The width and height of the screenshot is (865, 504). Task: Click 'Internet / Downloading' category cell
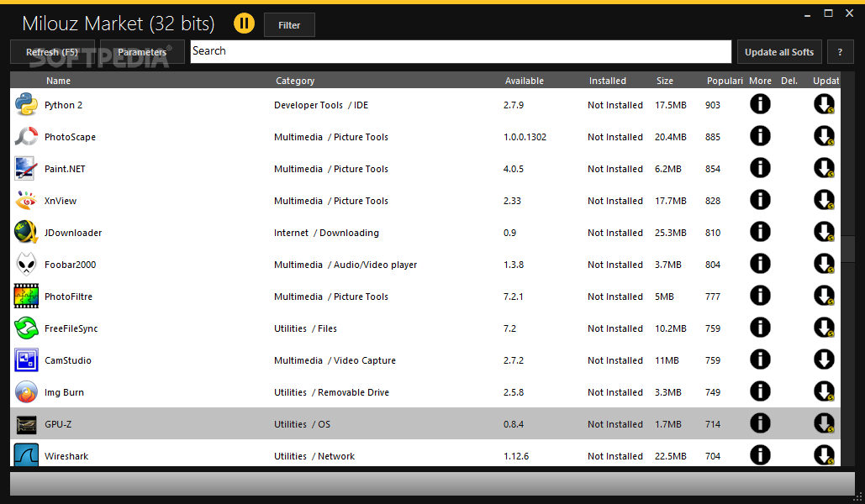(326, 233)
